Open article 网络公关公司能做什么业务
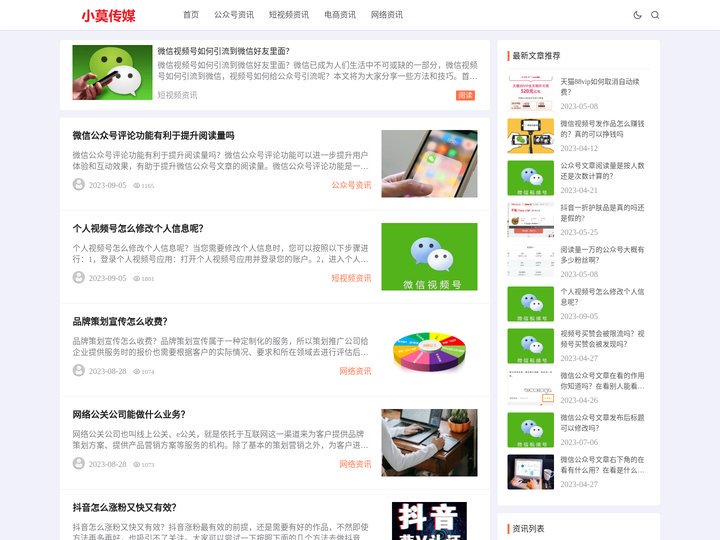This screenshot has width=720, height=540. (129, 415)
